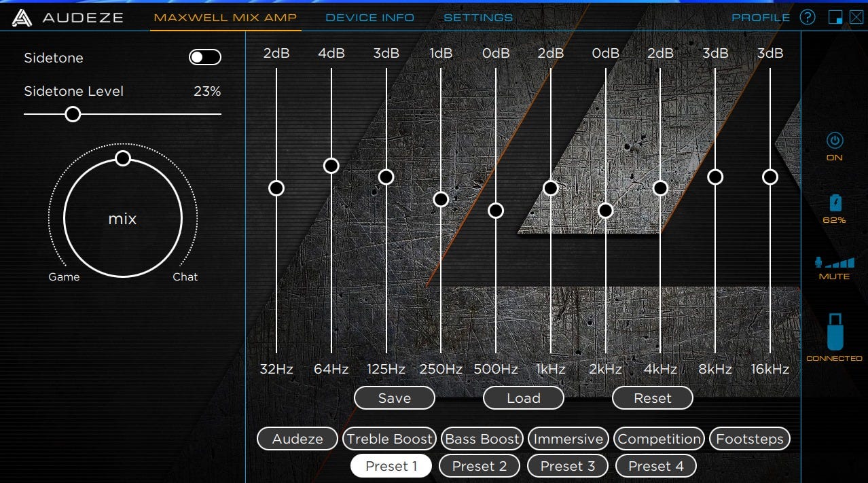The height and width of the screenshot is (483, 868).
Task: Select the Bass Boost preset
Action: (482, 438)
